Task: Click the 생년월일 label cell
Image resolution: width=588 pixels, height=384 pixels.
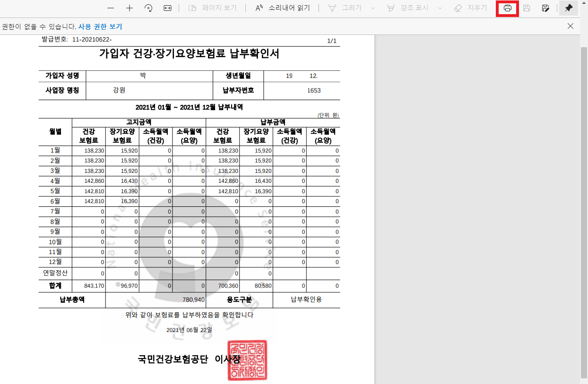Action: coord(238,76)
